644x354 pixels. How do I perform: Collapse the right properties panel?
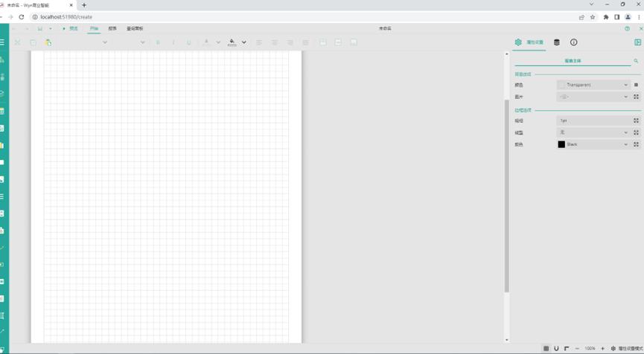[x=637, y=42]
